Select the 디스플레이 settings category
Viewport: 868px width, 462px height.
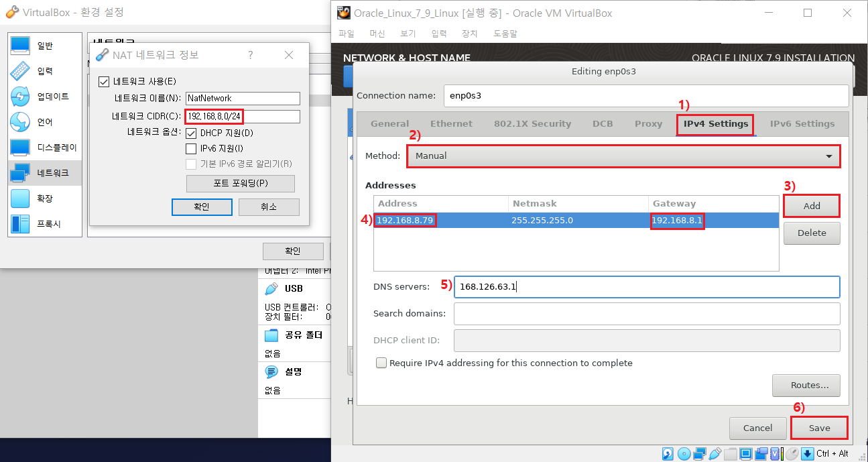[x=45, y=148]
